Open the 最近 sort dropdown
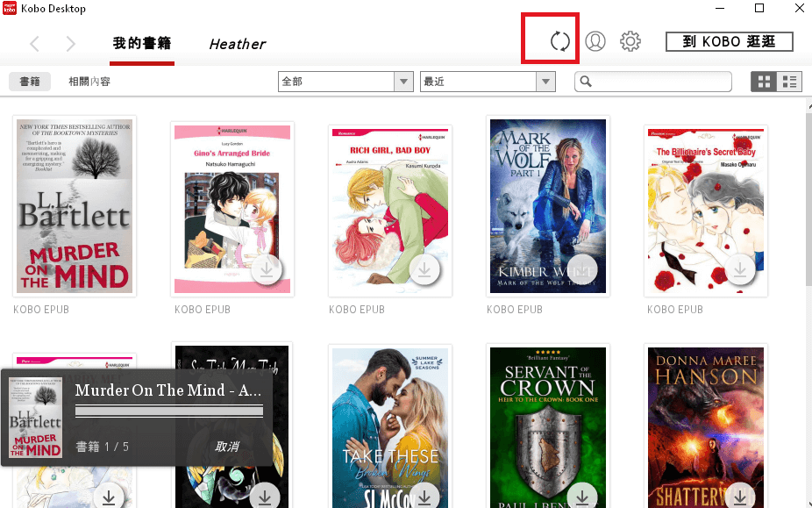812x508 pixels. (488, 82)
